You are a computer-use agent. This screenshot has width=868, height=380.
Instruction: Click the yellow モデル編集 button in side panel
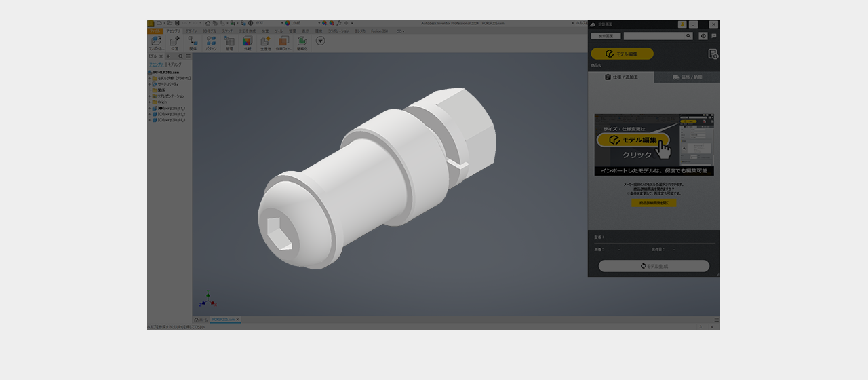[x=622, y=54]
